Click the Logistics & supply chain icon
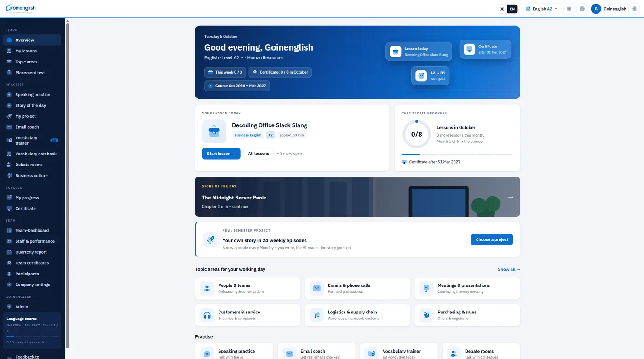Image resolution: width=644 pixels, height=359 pixels. (x=317, y=315)
